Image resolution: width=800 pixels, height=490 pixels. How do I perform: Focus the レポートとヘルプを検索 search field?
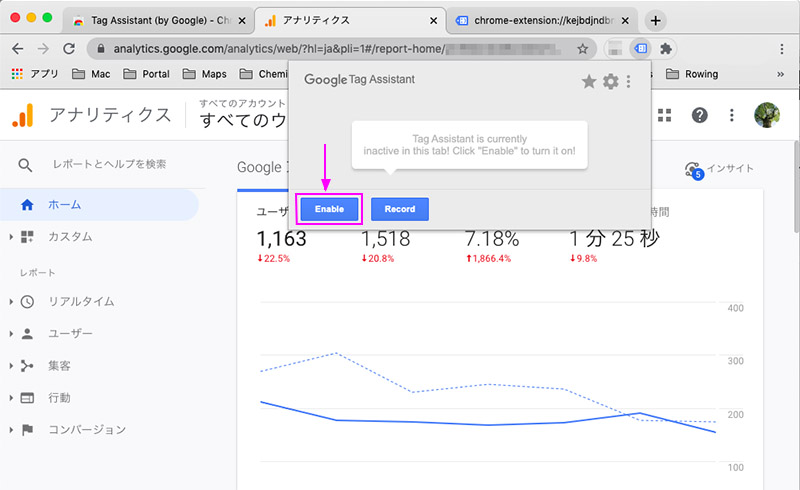(x=110, y=164)
